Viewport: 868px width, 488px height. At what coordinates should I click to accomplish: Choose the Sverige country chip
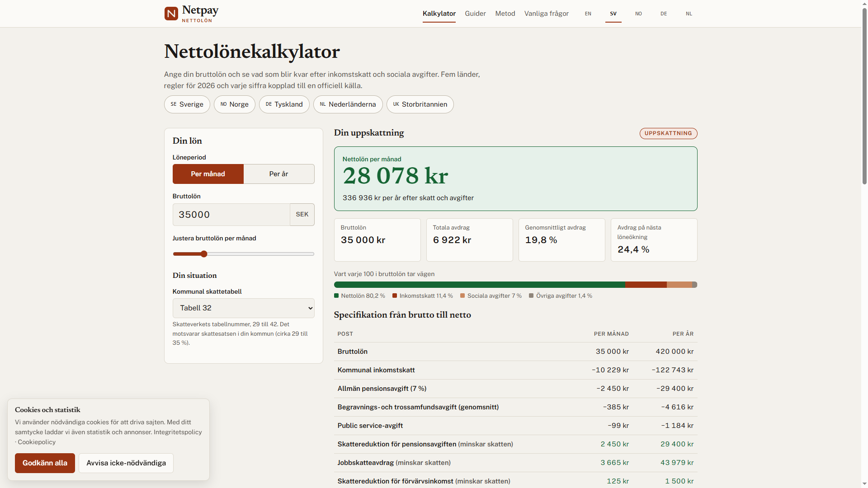[187, 104]
